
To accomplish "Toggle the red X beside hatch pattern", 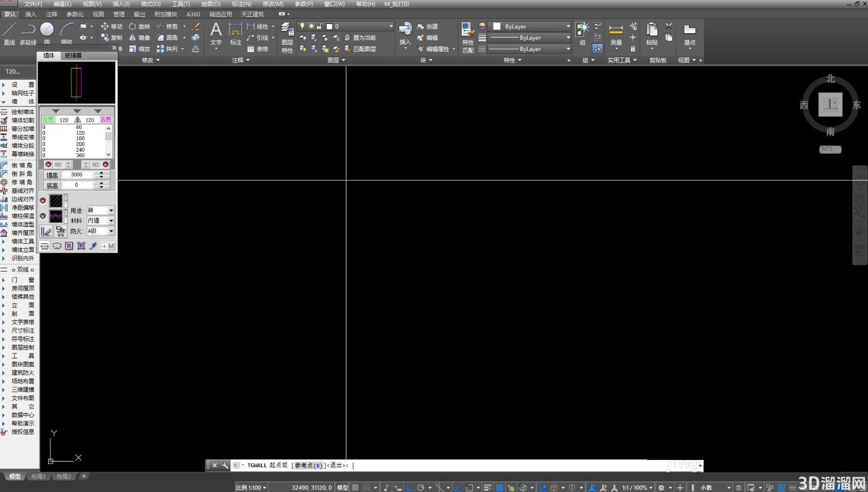I will point(43,200).
